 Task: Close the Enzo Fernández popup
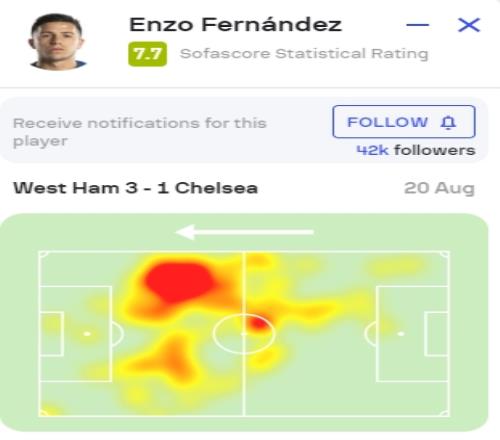tap(469, 25)
